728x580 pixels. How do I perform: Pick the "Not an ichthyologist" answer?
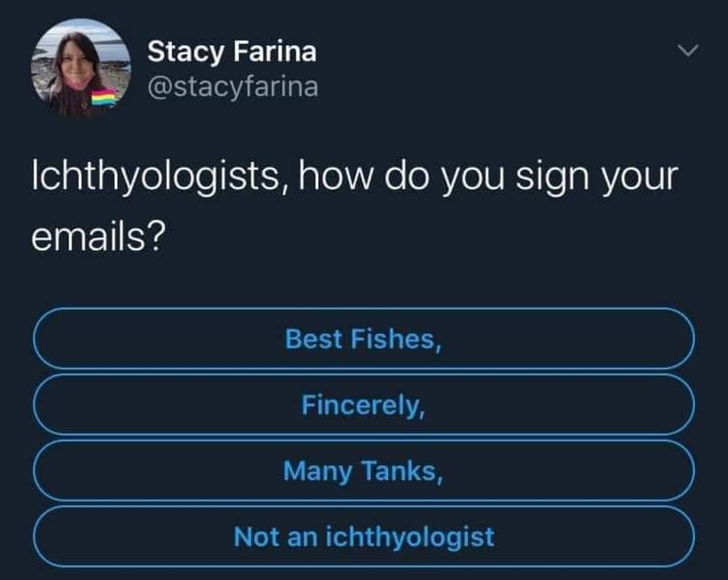[x=363, y=536]
